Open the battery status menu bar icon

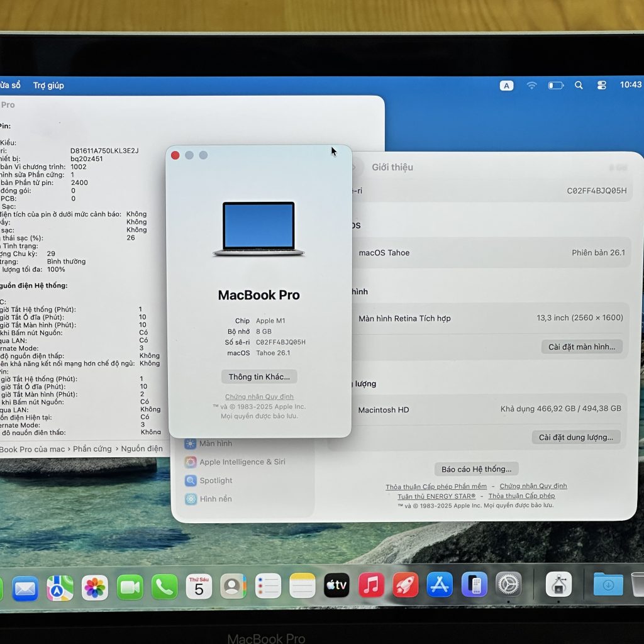(555, 85)
